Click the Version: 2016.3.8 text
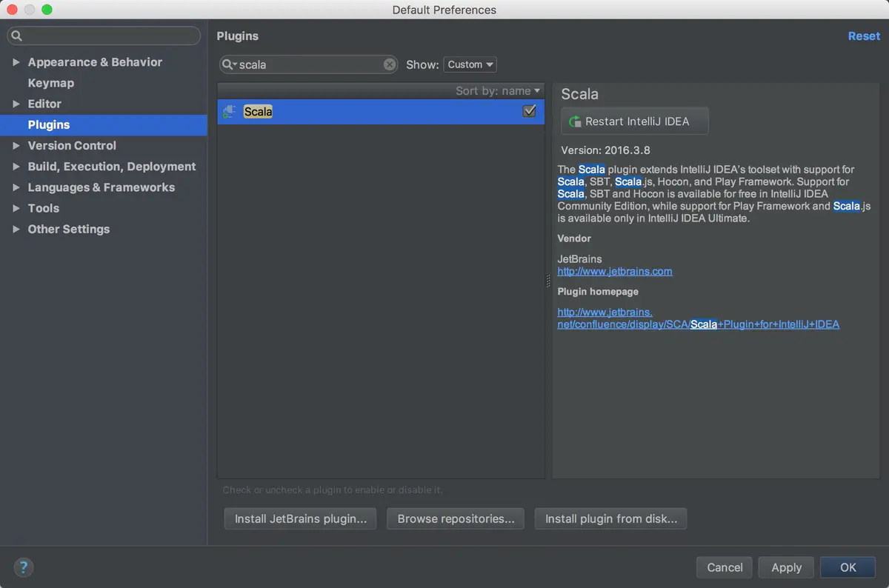Viewport: 889px width, 588px height. (x=605, y=150)
